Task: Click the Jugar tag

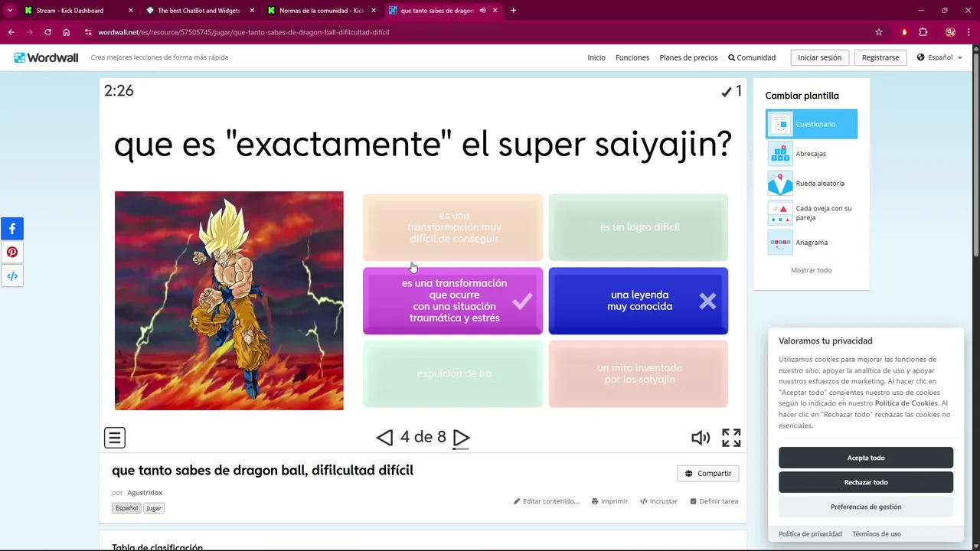Action: 154,508
